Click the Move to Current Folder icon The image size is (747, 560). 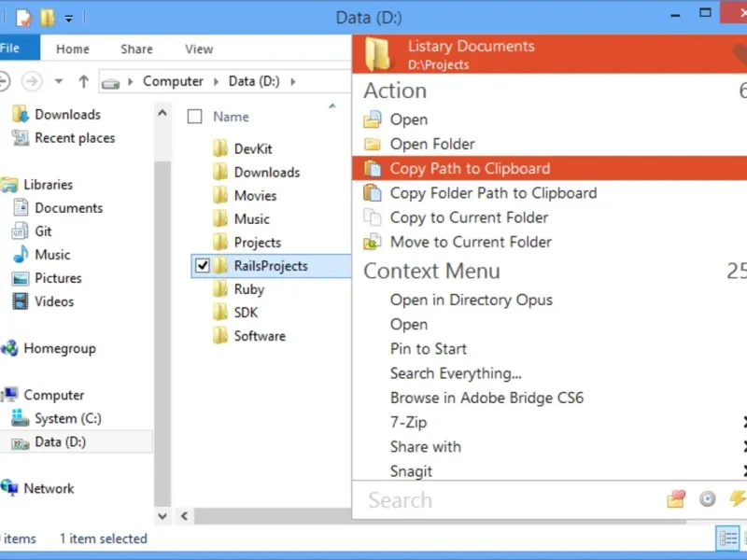pos(373,242)
